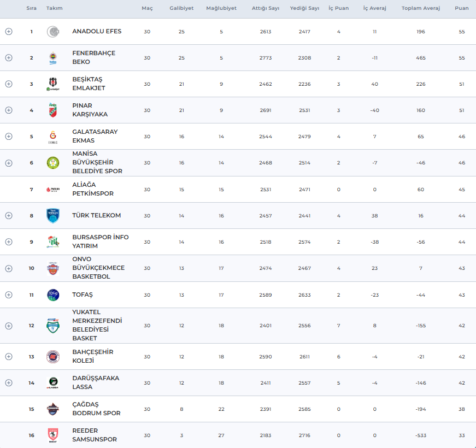
Task: Click the Beşiktaş Emlakjet team logo
Action: click(53, 84)
